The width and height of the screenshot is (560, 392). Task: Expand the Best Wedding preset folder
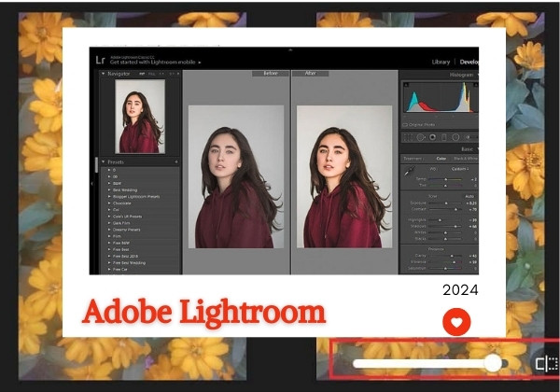tap(109, 189)
